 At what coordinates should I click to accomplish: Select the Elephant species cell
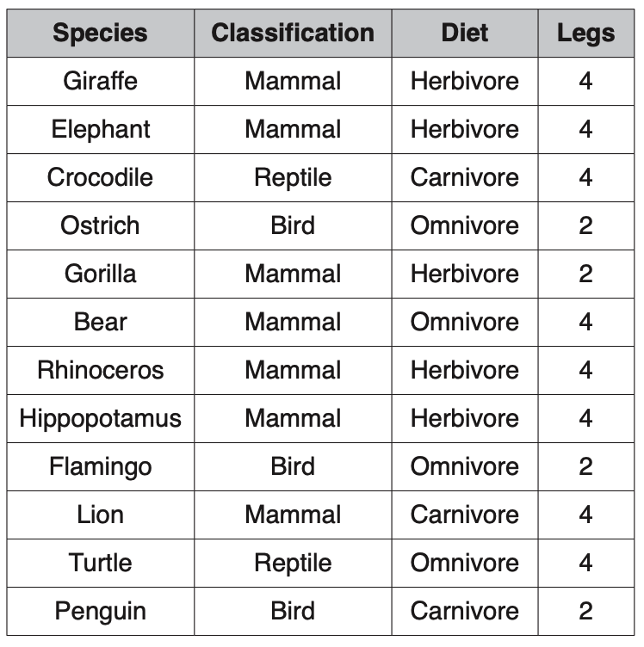101,130
